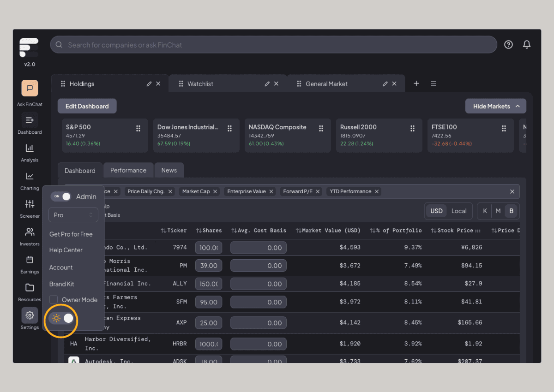The height and width of the screenshot is (392, 554).
Task: Select Local currency option
Action: pos(459,211)
